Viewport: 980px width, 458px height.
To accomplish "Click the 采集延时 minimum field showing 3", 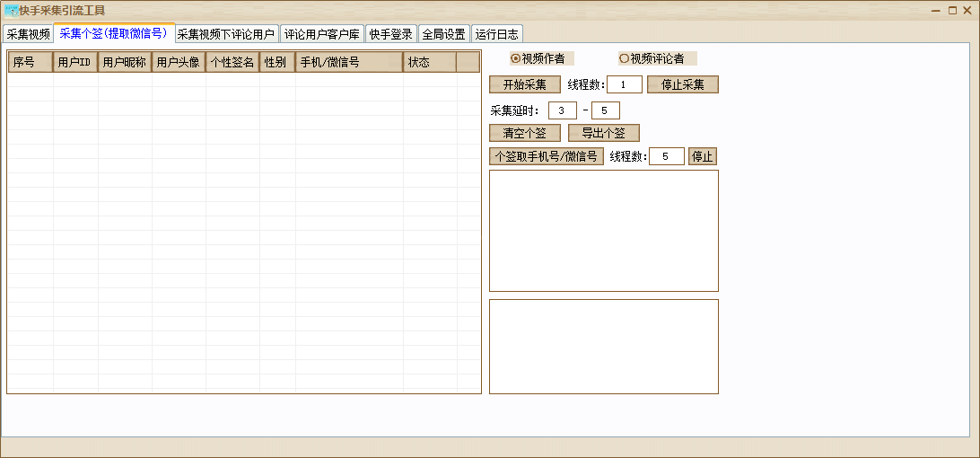I will (562, 110).
